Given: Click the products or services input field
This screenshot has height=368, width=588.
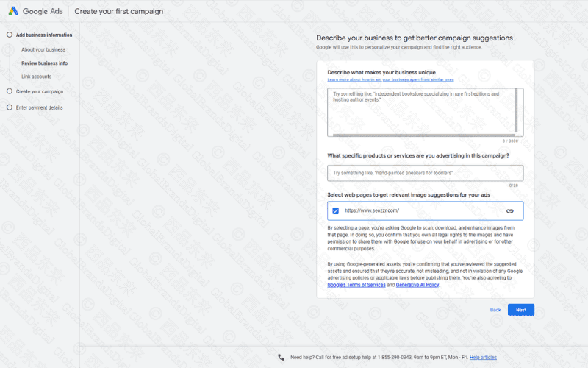Looking at the screenshot, I should 425,173.
